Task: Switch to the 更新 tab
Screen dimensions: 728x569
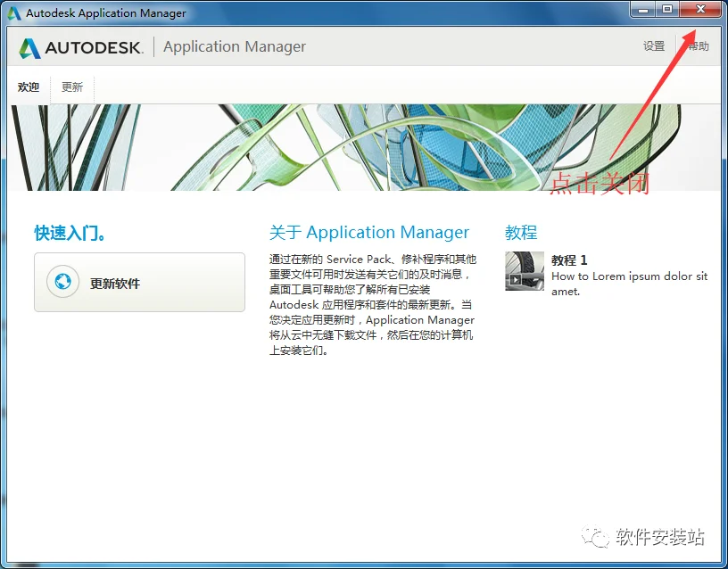Action: pos(72,87)
